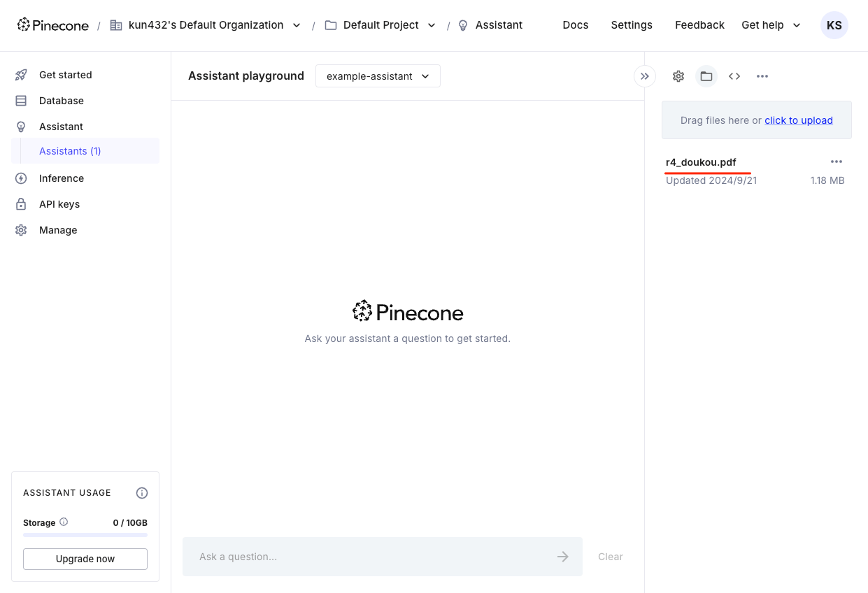868x593 pixels.
Task: Select the files folder icon tab
Action: (x=706, y=76)
